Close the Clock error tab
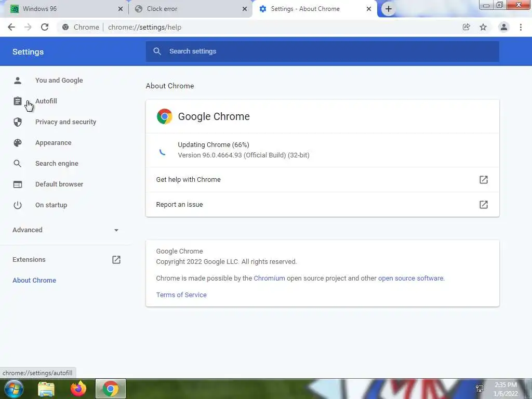This screenshot has height=399, width=532. (x=245, y=9)
